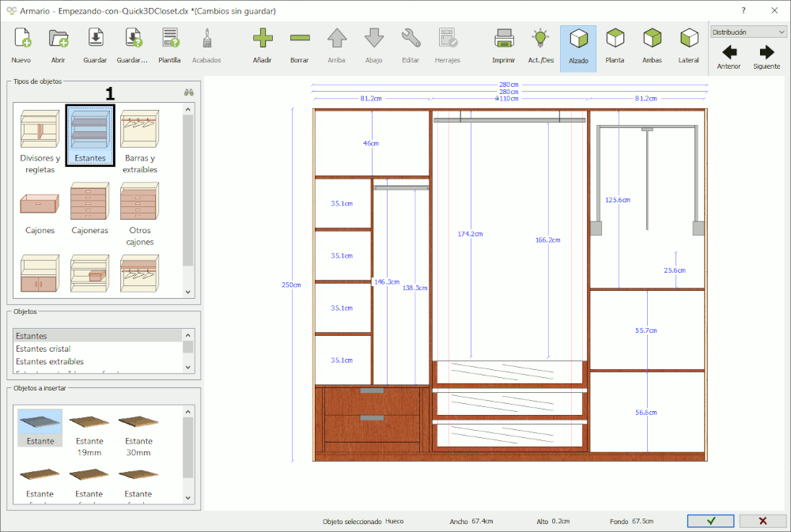
Task: Click the 250cm height dimension label
Action: click(291, 285)
